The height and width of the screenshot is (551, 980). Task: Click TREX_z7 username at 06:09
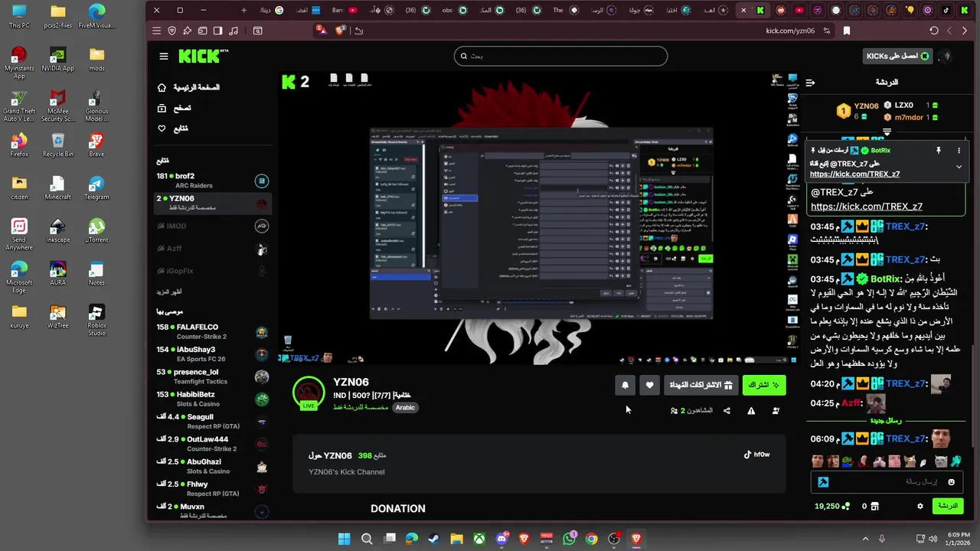[906, 439]
